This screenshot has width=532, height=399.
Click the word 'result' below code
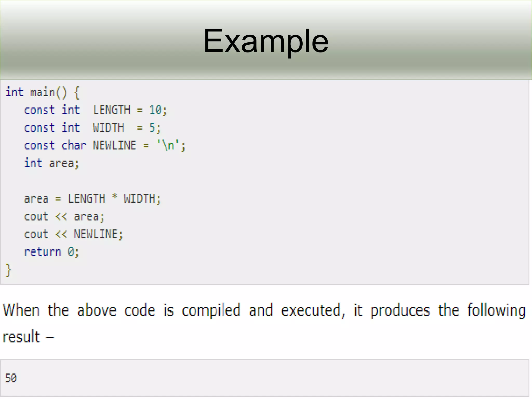pyautogui.click(x=21, y=337)
